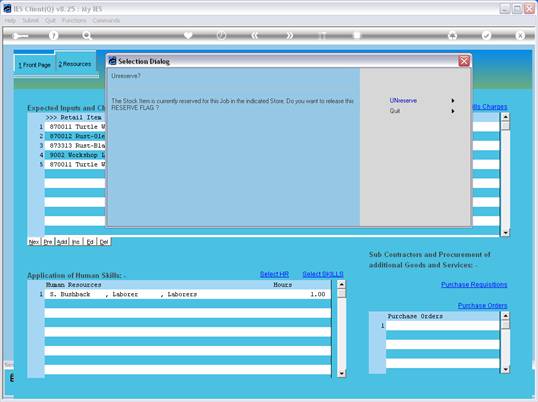This screenshot has height=402, width=538.
Task: Click the arrow next to UNreserve
Action: (x=453, y=100)
